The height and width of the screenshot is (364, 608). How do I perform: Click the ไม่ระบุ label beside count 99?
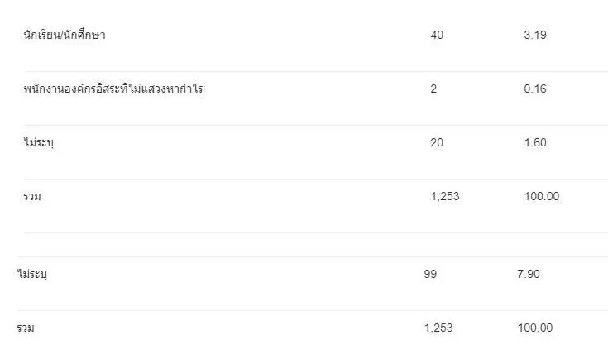(x=32, y=274)
